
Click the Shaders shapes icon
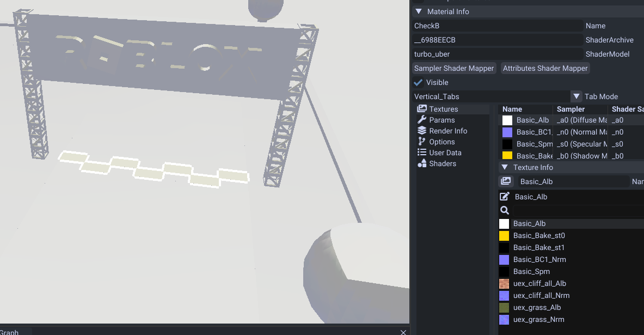tap(422, 163)
